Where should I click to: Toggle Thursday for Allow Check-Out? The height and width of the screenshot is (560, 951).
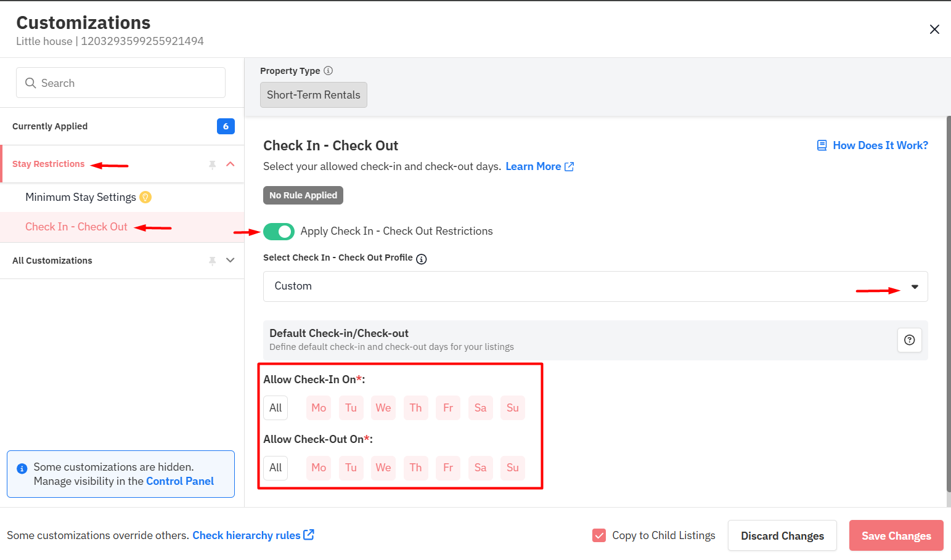[x=416, y=468]
